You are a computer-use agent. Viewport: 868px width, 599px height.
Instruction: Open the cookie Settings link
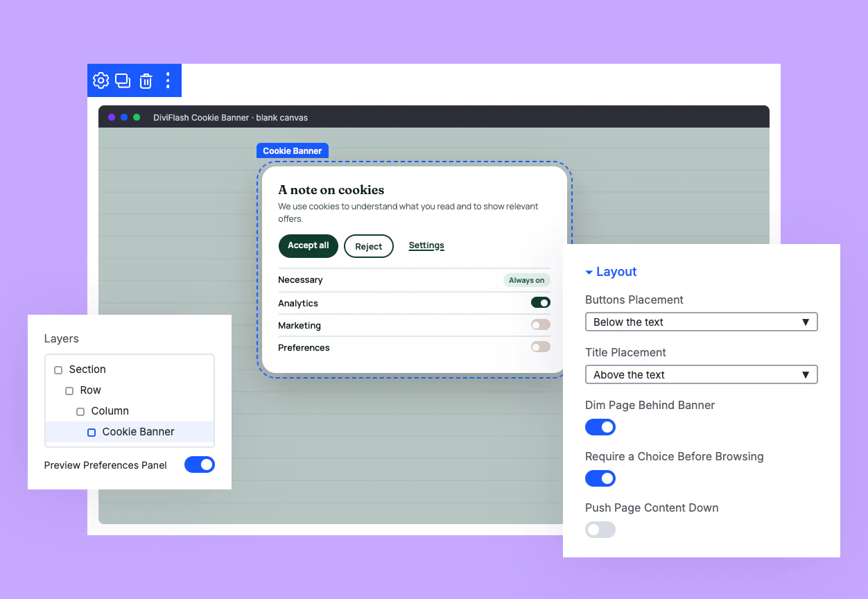point(426,245)
